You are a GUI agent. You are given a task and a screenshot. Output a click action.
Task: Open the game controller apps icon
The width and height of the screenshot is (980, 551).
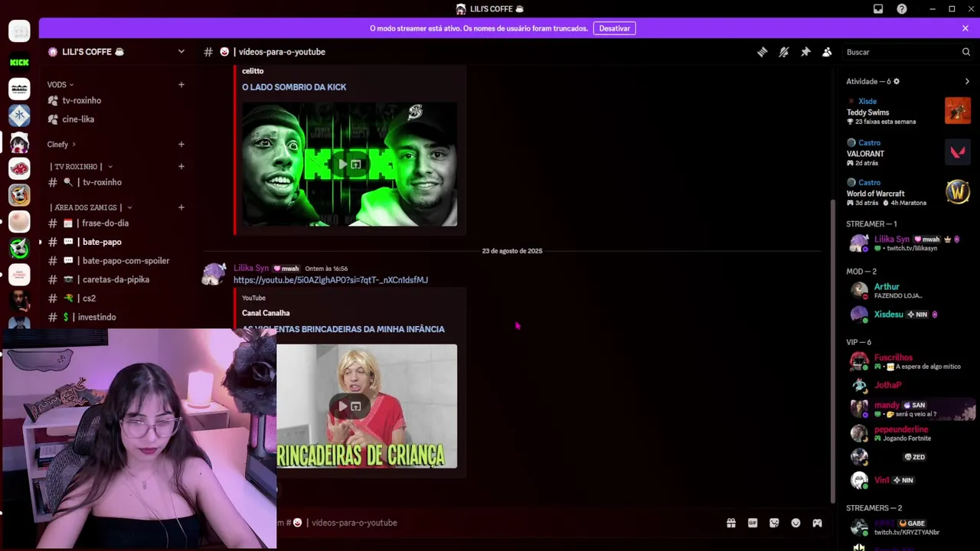tap(817, 523)
